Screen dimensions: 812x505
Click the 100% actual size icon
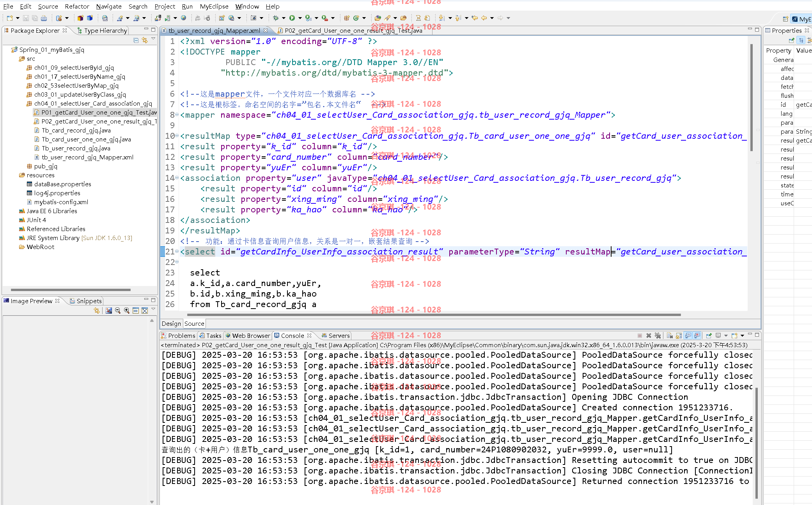coord(136,311)
